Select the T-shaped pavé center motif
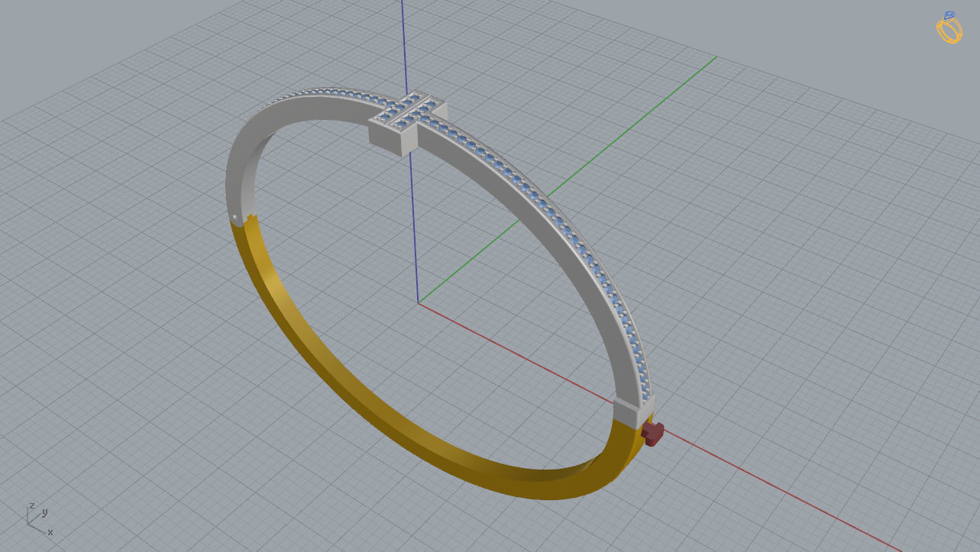The image size is (980, 552). [407, 122]
